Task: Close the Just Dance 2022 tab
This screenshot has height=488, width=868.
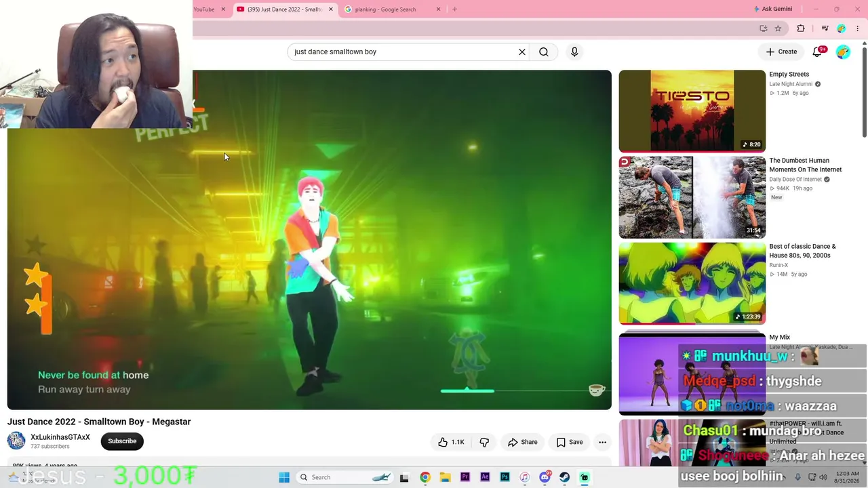Action: point(331,9)
